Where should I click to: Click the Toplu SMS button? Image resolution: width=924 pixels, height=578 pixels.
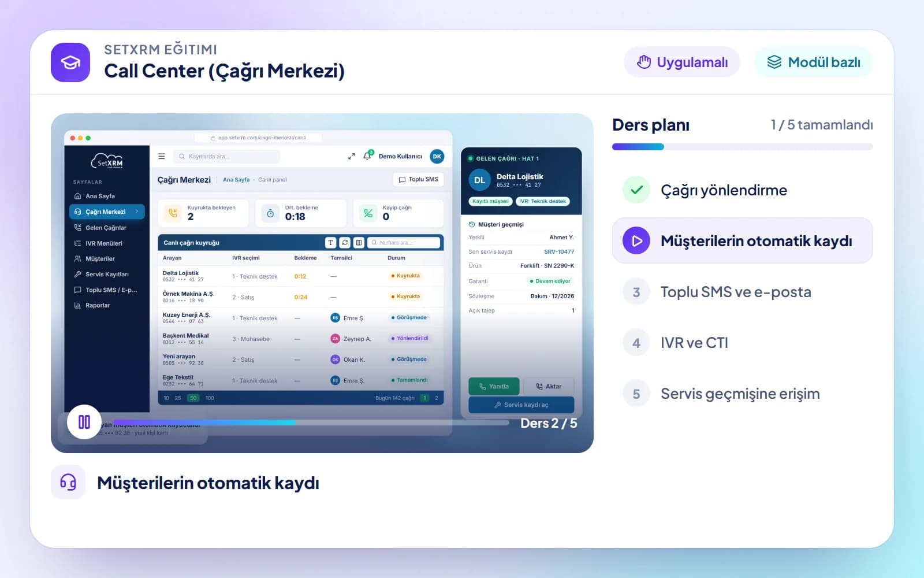tap(418, 179)
